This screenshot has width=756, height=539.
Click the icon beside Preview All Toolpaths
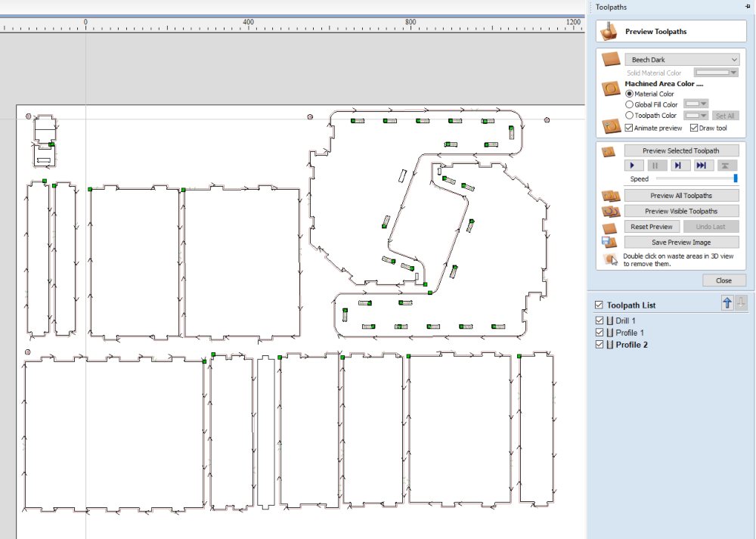pyautogui.click(x=610, y=196)
